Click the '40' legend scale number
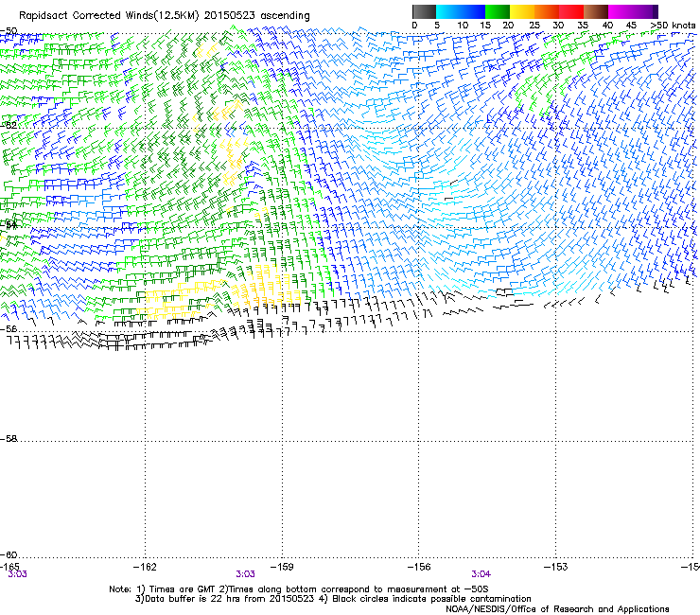Image resolution: width=700 pixels, height=615 pixels. point(607,26)
